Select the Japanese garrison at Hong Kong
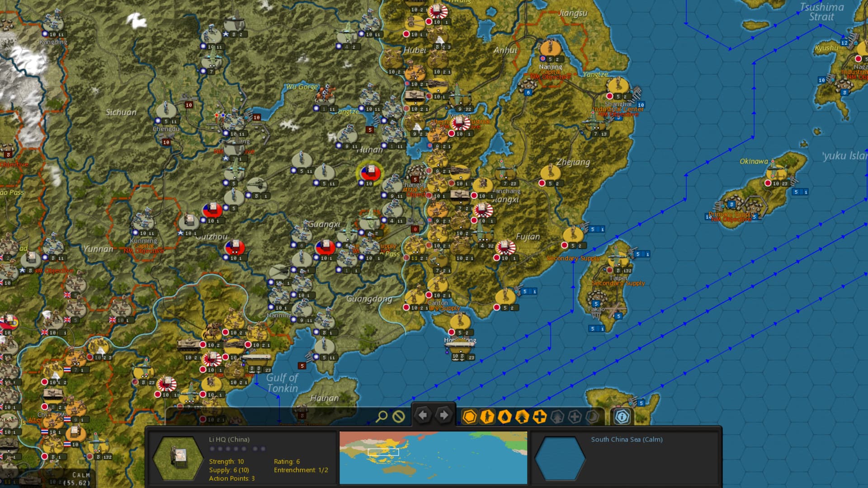868x488 pixels. (460, 322)
